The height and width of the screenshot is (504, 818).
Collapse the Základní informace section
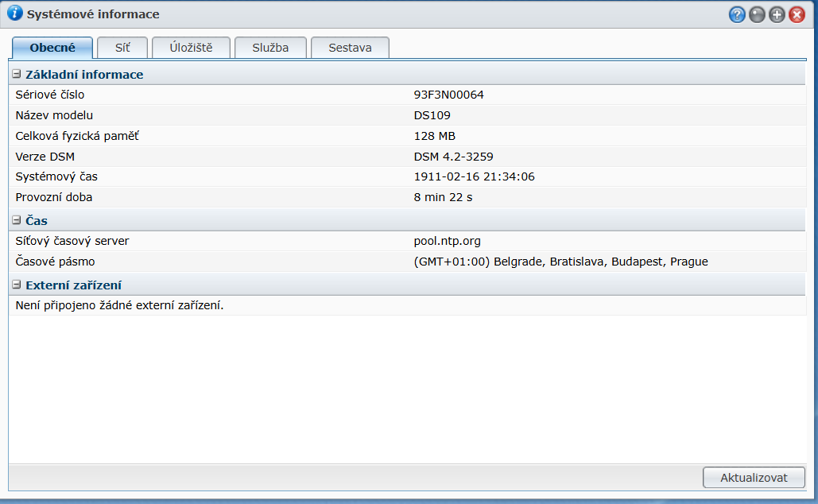click(17, 74)
